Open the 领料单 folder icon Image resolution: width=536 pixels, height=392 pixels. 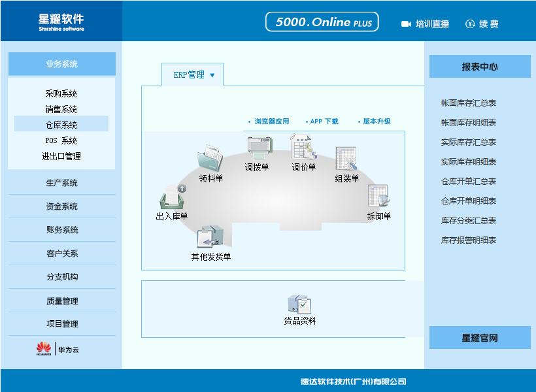(210, 157)
